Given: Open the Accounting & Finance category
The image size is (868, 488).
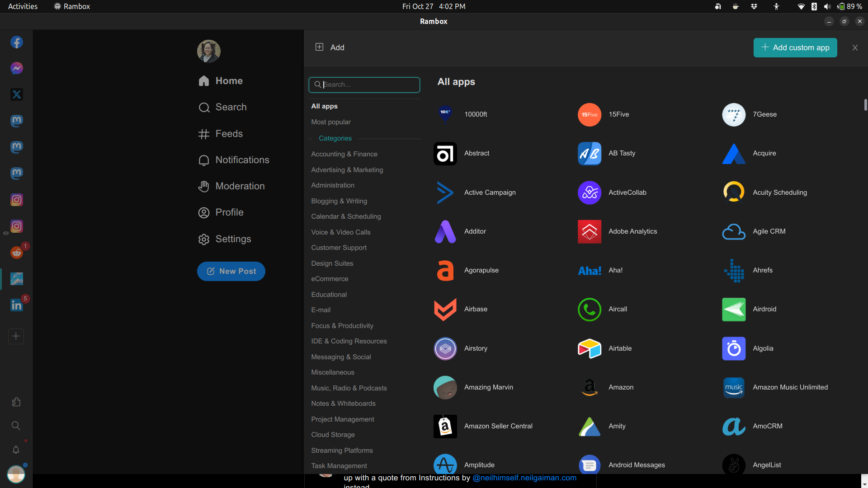Looking at the screenshot, I should pos(344,154).
